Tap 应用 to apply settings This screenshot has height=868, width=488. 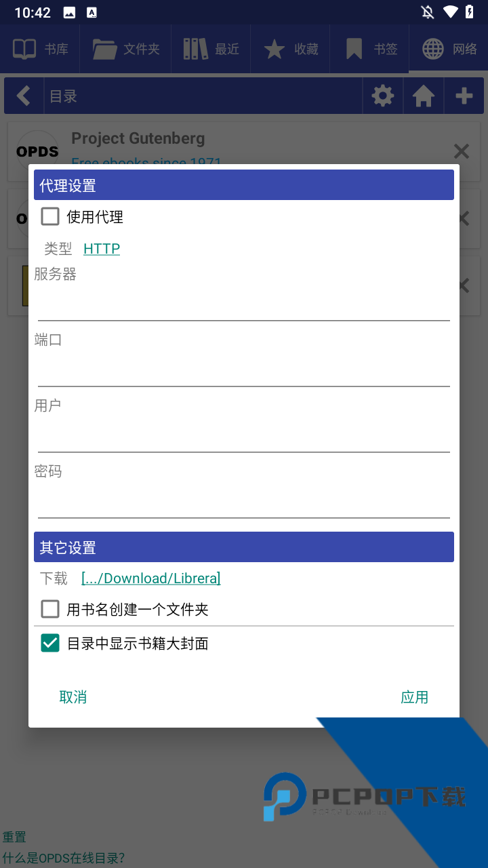click(x=414, y=697)
